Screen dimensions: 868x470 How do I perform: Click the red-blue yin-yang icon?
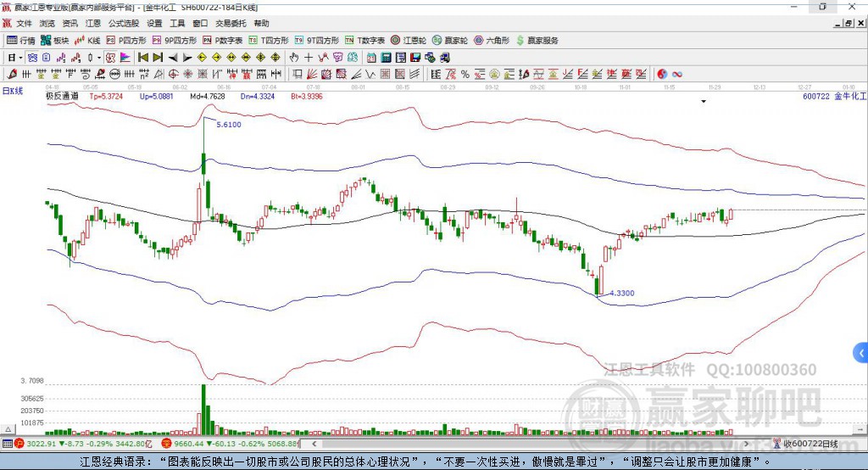pyautogui.click(x=662, y=75)
